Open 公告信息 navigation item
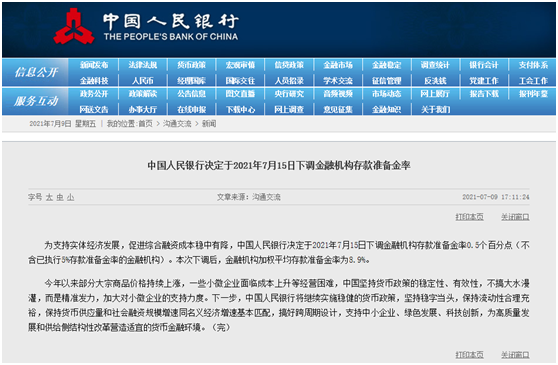Image resolution: width=558 pixels, height=365 pixels. (x=191, y=94)
